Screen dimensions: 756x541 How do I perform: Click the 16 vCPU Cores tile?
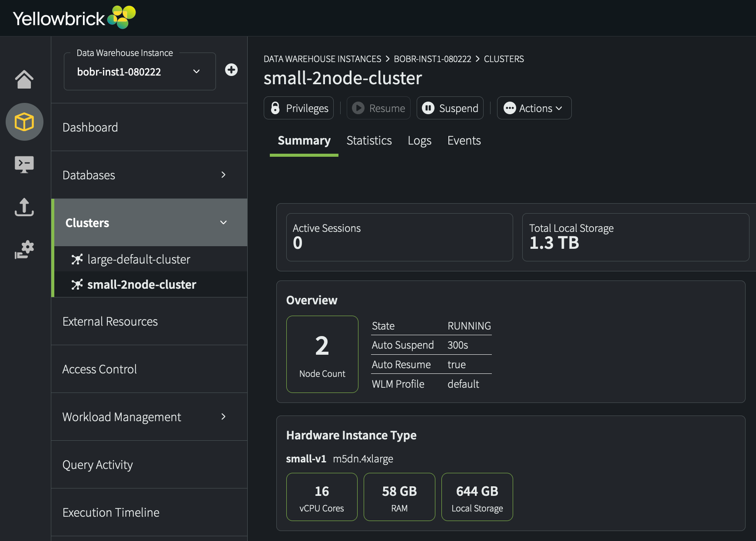click(322, 497)
